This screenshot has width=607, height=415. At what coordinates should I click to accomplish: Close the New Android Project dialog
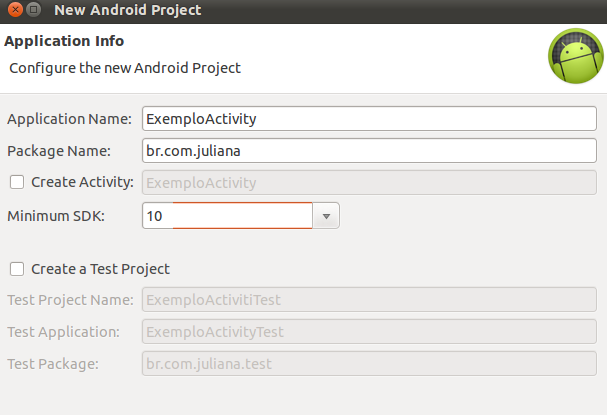point(15,10)
